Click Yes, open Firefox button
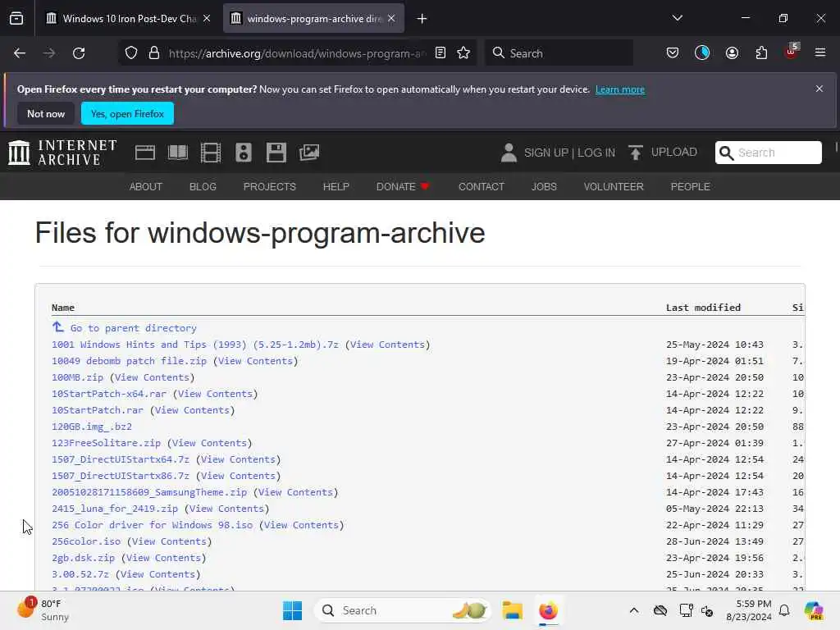The image size is (840, 630). click(127, 113)
